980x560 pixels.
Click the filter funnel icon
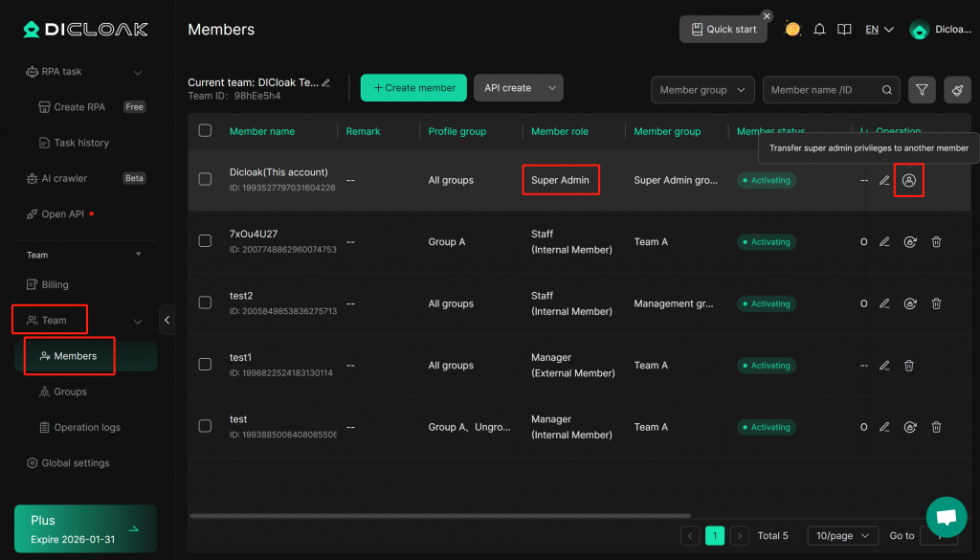coord(922,90)
